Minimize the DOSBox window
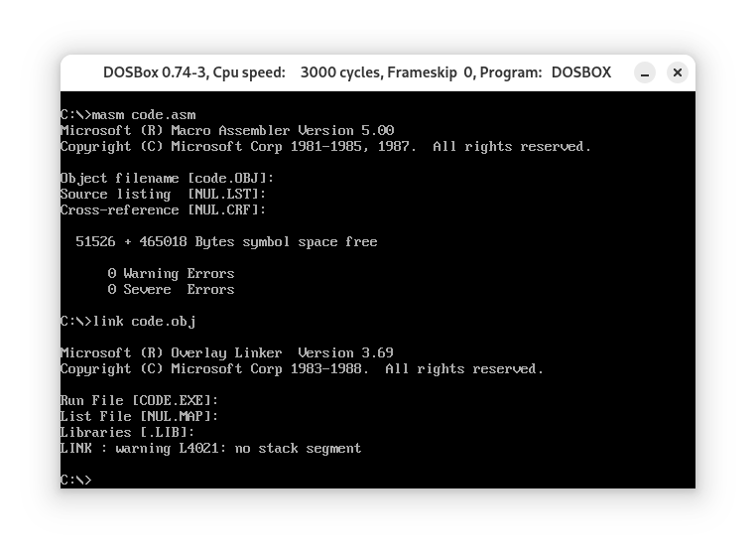Image resolution: width=756 pixels, height=555 pixels. [x=645, y=72]
